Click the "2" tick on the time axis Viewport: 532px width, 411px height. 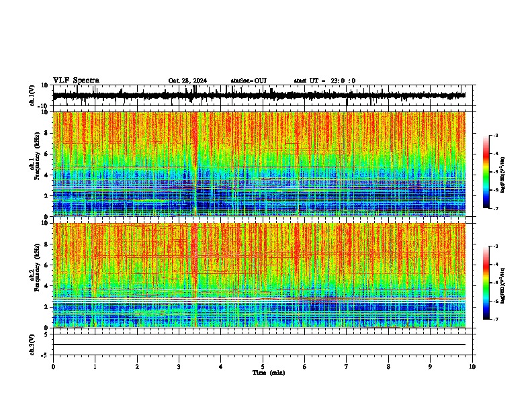tap(137, 367)
